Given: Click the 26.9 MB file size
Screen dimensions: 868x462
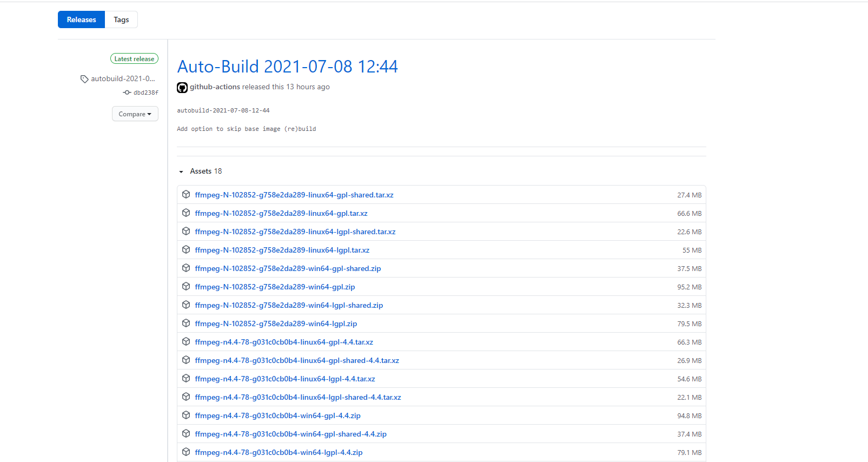Looking at the screenshot, I should click(x=690, y=361).
